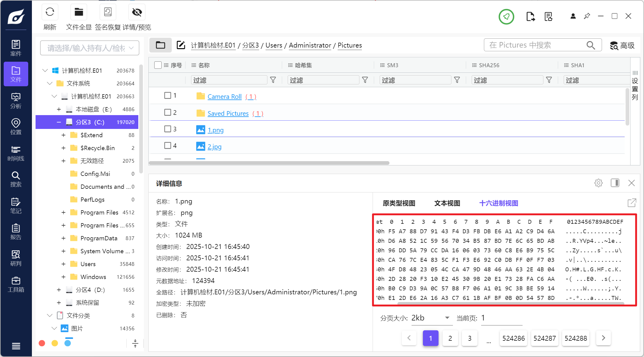Viewport: 644px width, 357px height.
Task: Expand the Program Files tree node
Action: pyautogui.click(x=63, y=212)
